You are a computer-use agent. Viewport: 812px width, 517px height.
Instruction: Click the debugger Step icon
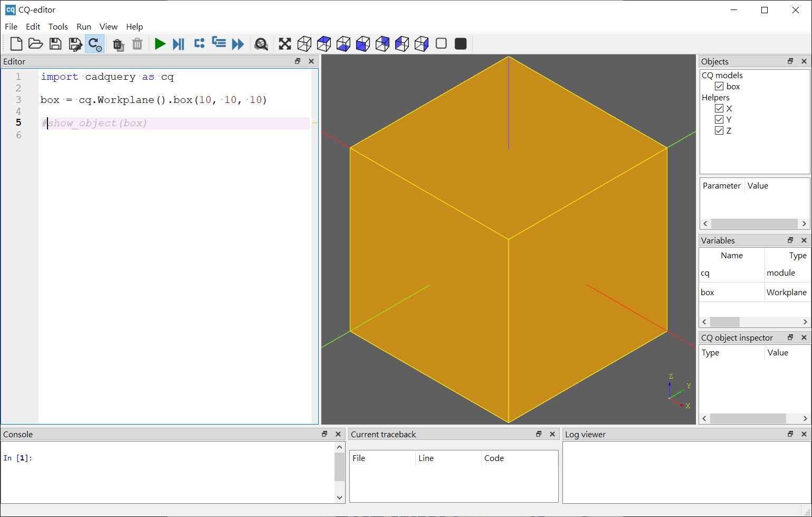(x=199, y=44)
